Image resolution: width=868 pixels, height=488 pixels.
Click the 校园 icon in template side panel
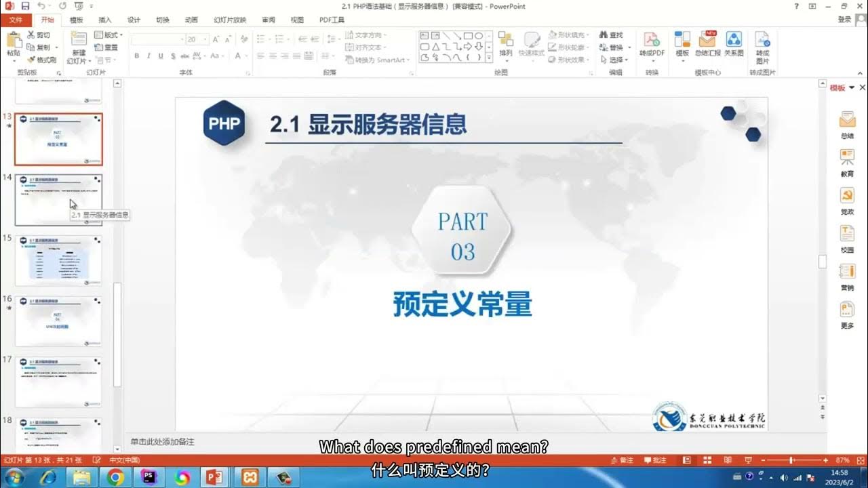tap(847, 234)
